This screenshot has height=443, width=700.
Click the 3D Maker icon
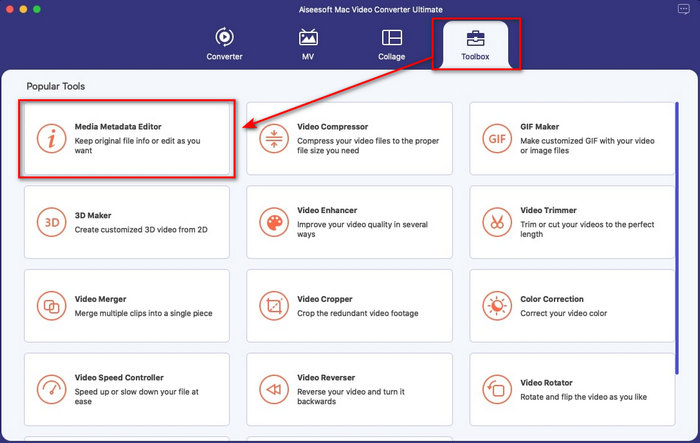click(x=51, y=222)
